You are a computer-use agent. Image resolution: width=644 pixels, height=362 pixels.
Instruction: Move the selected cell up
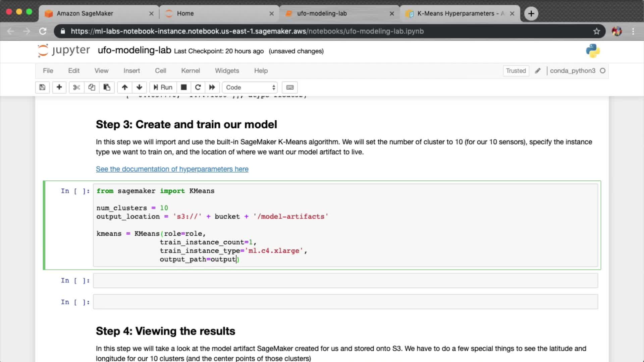point(124,87)
